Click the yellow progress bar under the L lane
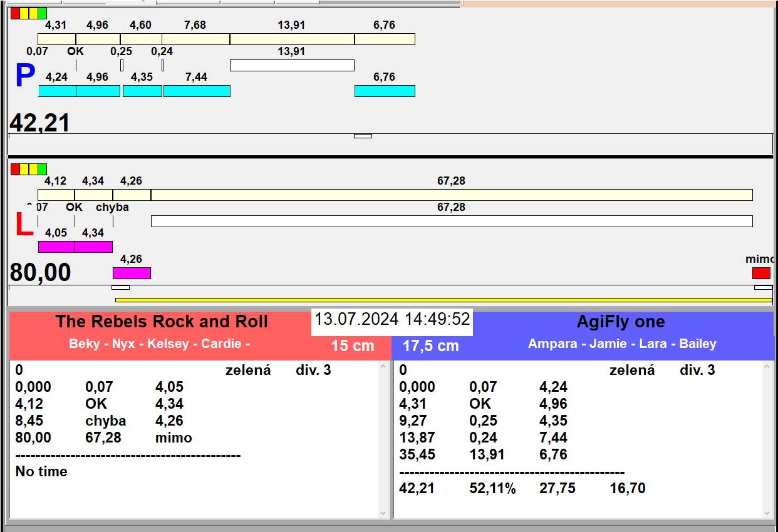Screen dimensions: 778x532 point(443,300)
